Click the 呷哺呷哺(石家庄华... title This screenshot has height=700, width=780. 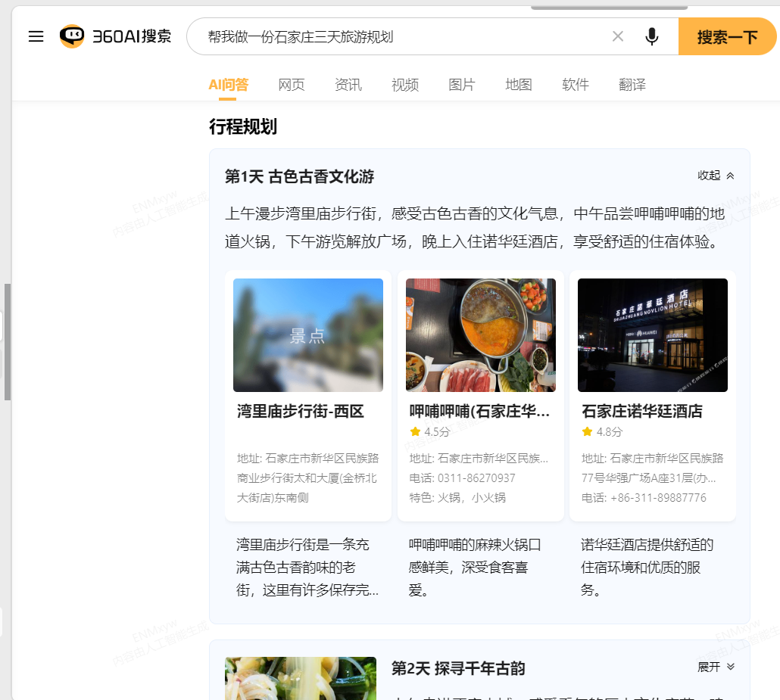tap(479, 411)
